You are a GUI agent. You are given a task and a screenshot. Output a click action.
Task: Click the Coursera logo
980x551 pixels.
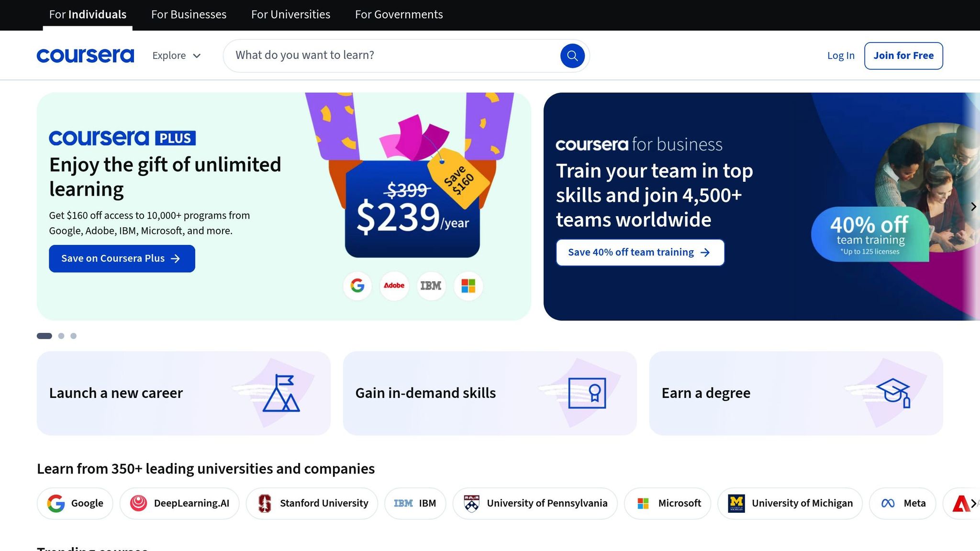85,55
